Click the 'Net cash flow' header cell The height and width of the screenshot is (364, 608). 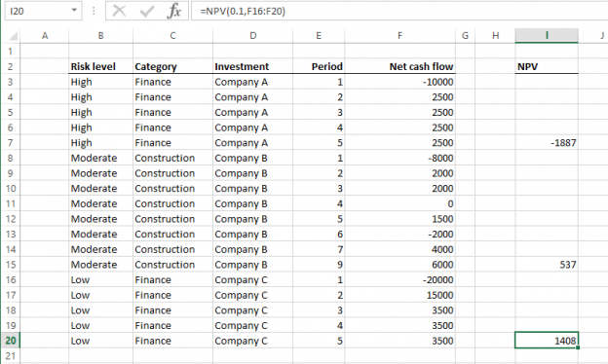click(x=399, y=66)
